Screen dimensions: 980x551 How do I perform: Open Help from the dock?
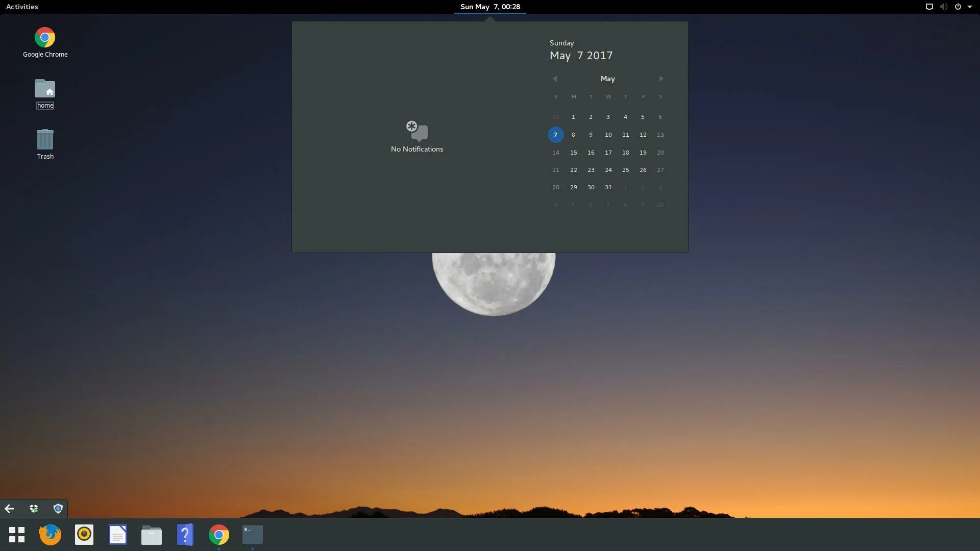(x=185, y=535)
